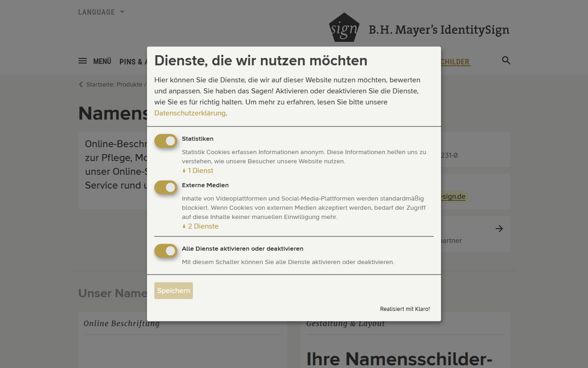The image size is (588, 368).
Task: Click the search magnifier icon
Action: pos(506,60)
